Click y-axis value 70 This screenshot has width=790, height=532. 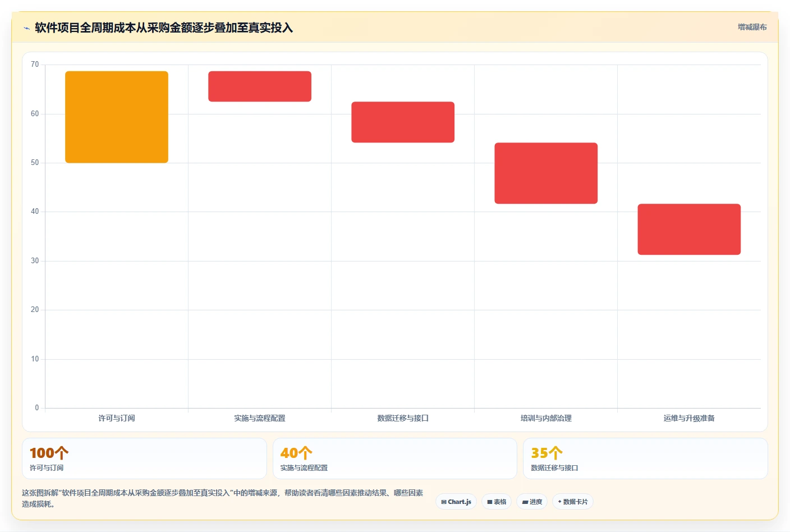[35, 65]
